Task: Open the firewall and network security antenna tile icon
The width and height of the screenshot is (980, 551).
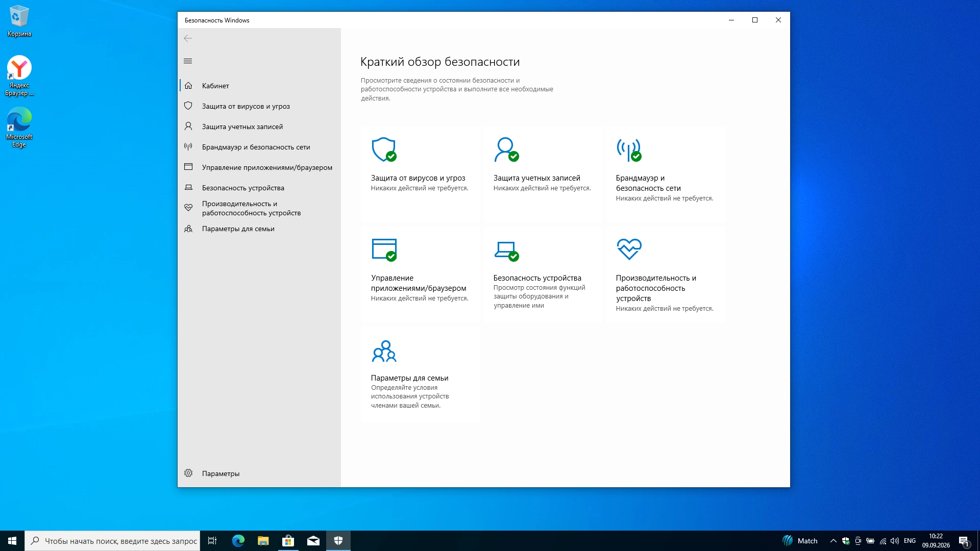Action: 629,149
